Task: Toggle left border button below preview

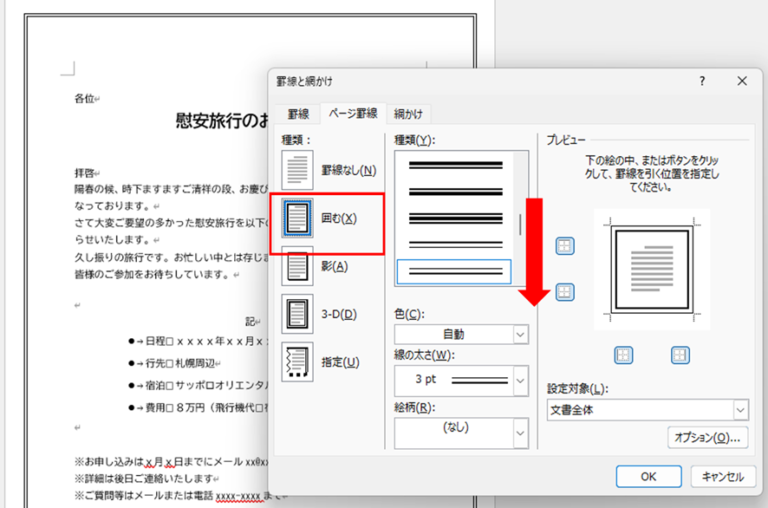Action: coord(623,354)
